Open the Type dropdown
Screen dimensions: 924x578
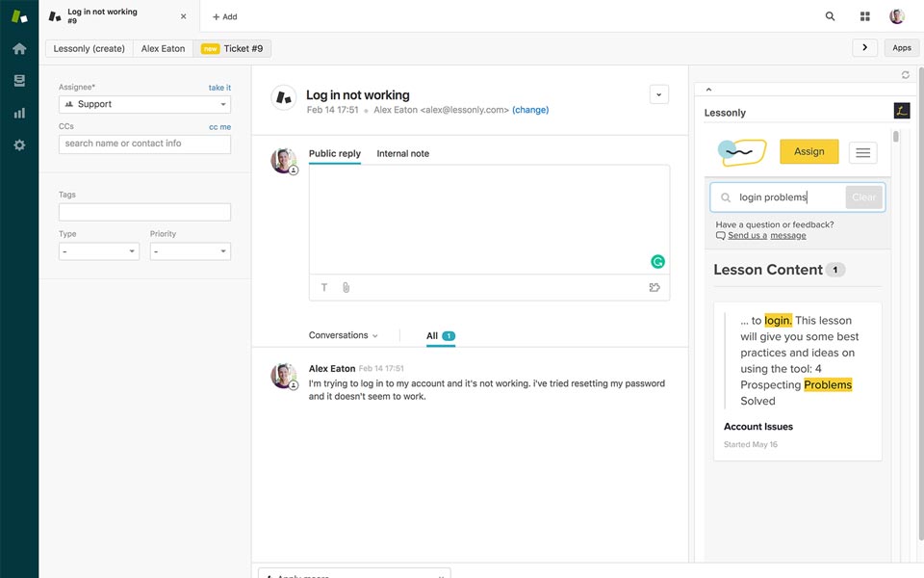point(99,251)
